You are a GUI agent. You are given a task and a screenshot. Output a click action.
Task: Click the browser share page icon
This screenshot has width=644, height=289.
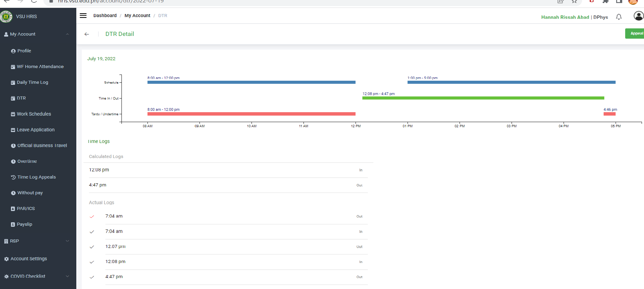click(x=561, y=1)
